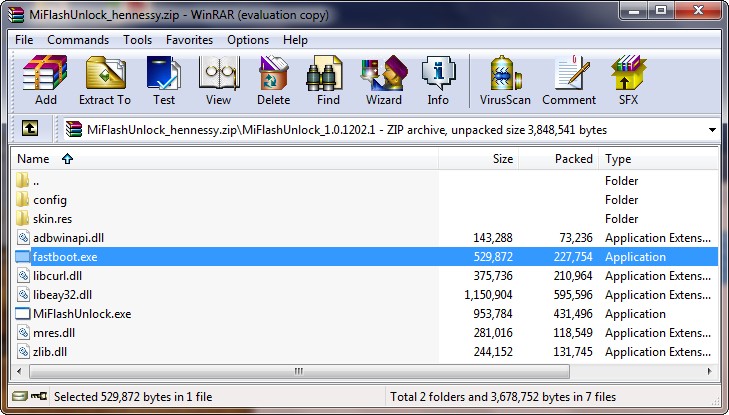Click the config folder icon
Image resolution: width=729 pixels, height=415 pixels.
point(22,199)
